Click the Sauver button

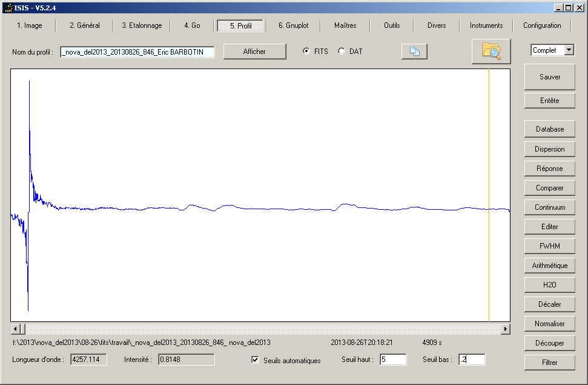[549, 77]
